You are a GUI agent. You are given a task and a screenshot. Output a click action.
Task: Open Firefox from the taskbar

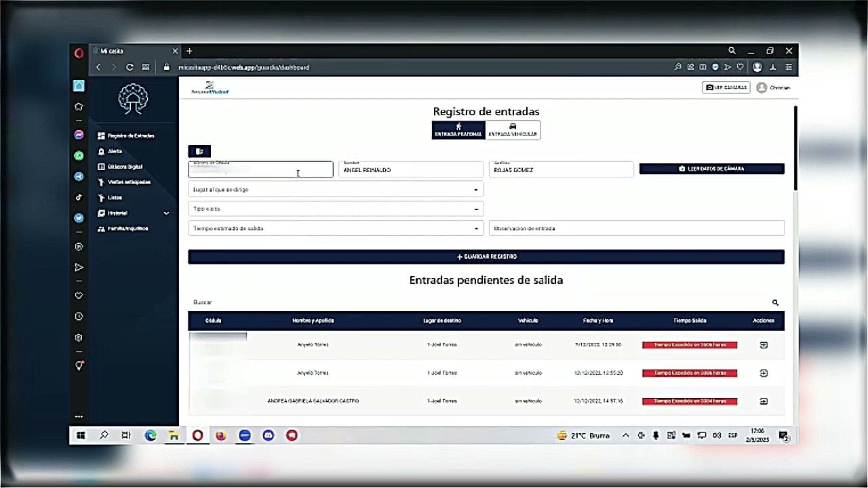pyautogui.click(x=220, y=436)
